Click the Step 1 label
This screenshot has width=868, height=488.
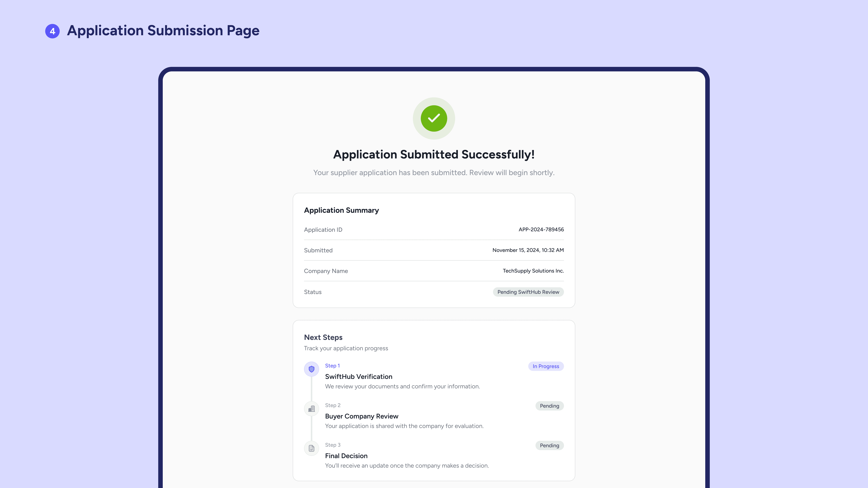click(332, 366)
